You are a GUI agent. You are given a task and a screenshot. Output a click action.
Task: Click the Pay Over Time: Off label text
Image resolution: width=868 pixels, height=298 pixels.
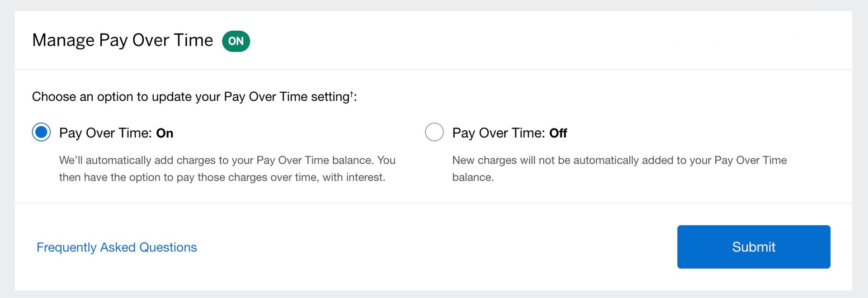(510, 132)
